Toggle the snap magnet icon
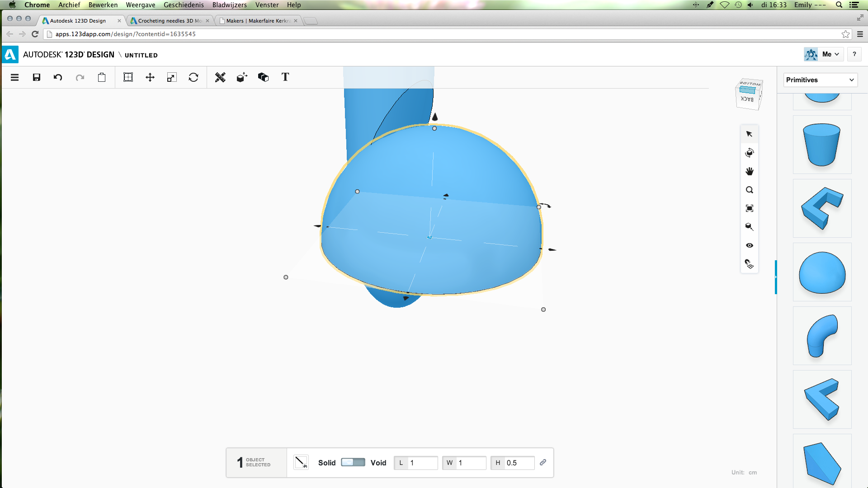Viewport: 868px width, 488px height. pos(750,264)
